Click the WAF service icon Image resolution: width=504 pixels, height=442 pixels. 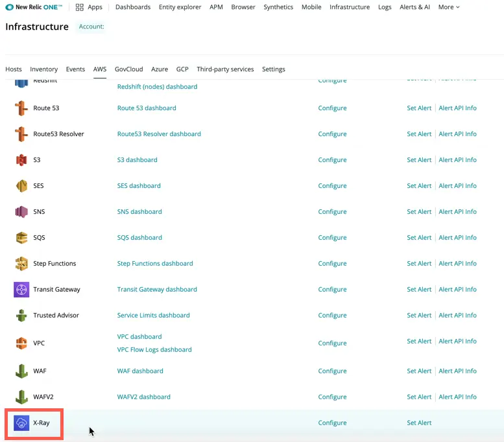click(x=21, y=371)
